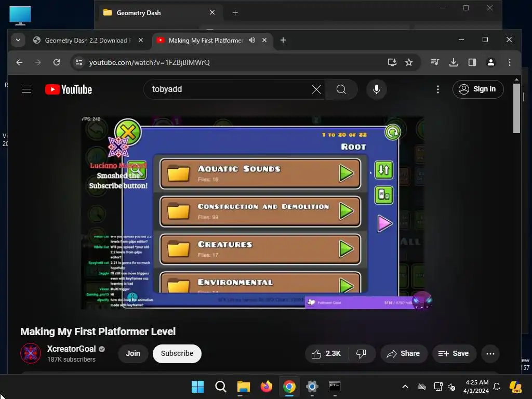Open the notification bell in taskbar
Screen dimensions: 532x399
(497, 387)
